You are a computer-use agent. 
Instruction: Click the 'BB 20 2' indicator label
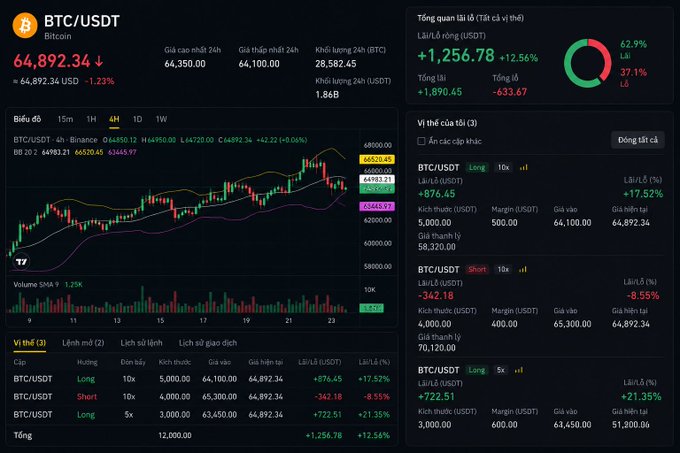click(25, 152)
